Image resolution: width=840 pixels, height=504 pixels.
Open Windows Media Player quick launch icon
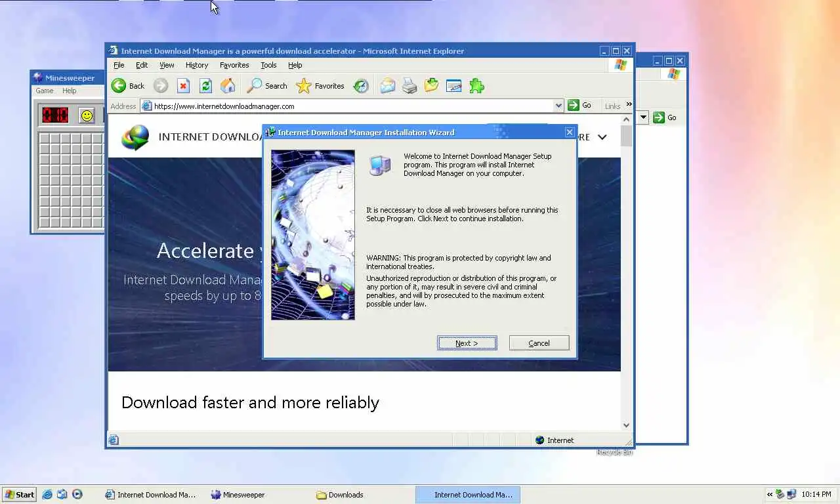[x=77, y=495]
